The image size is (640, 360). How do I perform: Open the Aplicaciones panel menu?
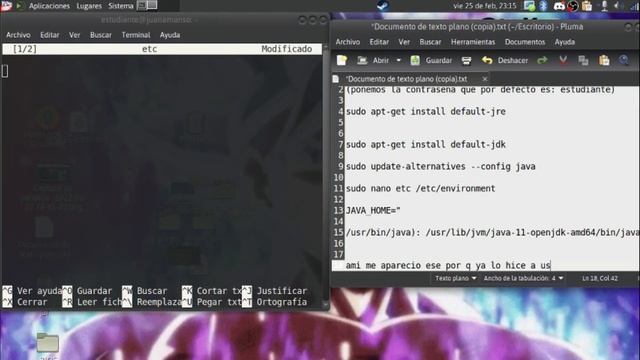click(x=49, y=6)
